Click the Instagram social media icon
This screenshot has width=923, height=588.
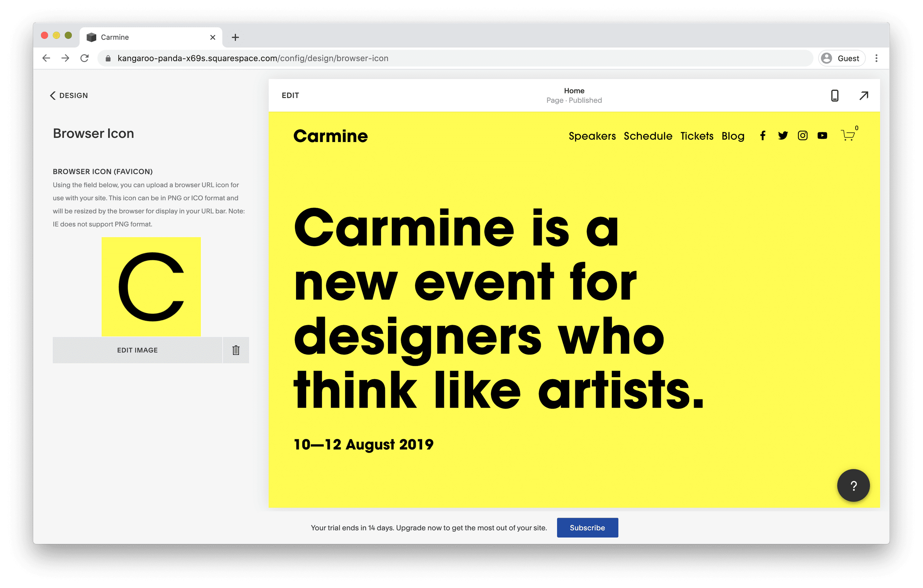pyautogui.click(x=801, y=136)
